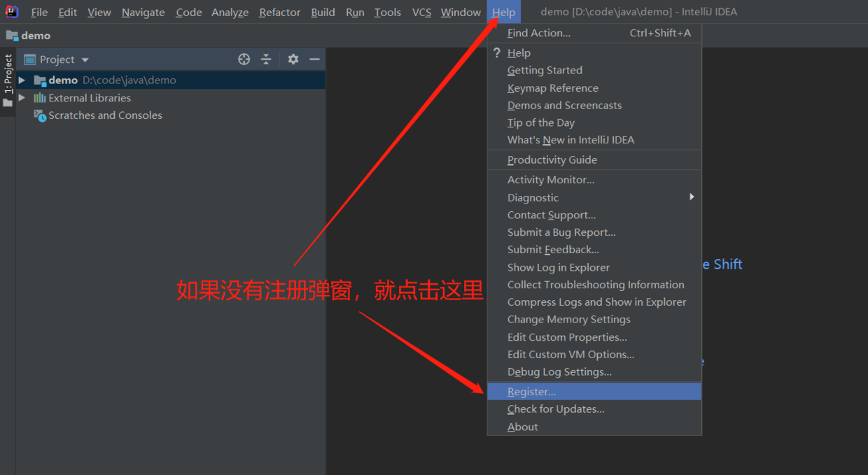
Task: Open the VCS menu
Action: (x=421, y=12)
